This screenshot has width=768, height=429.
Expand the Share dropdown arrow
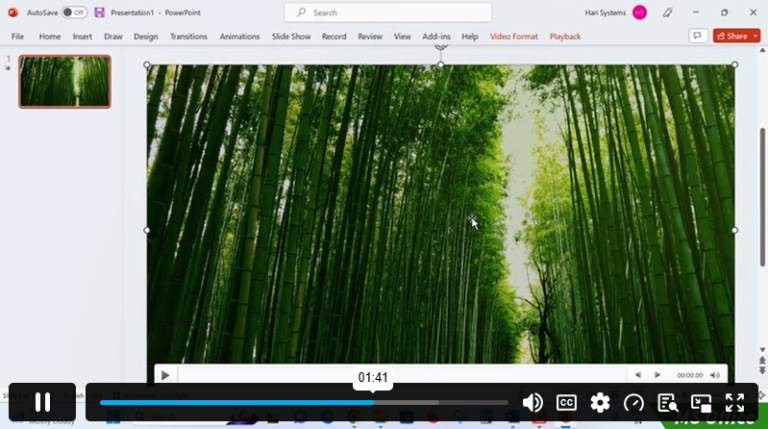pos(755,36)
